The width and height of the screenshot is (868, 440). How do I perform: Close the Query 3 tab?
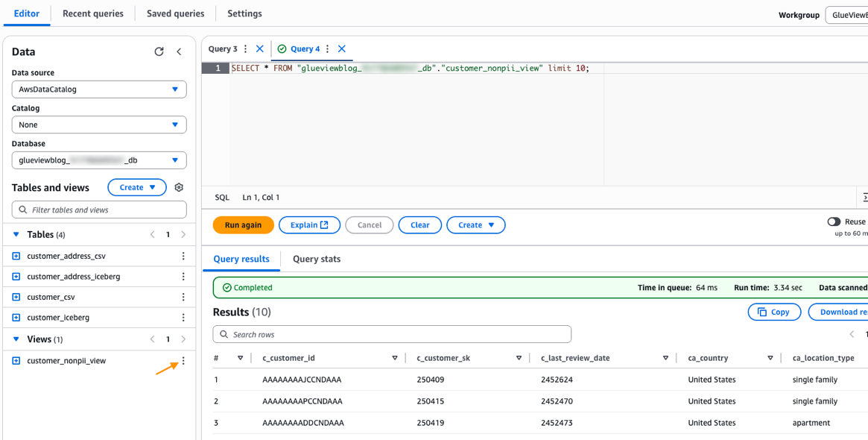tap(260, 49)
